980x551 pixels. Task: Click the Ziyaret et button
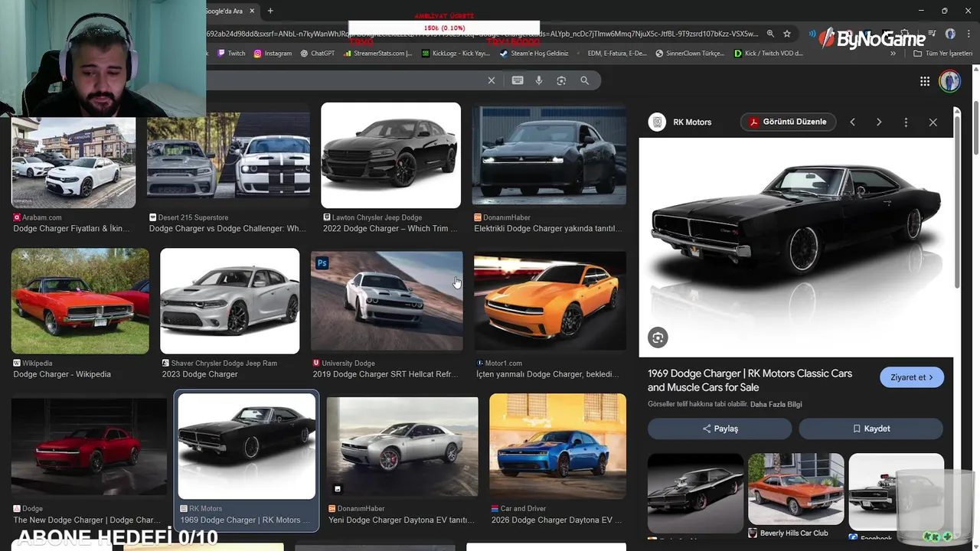[912, 377]
